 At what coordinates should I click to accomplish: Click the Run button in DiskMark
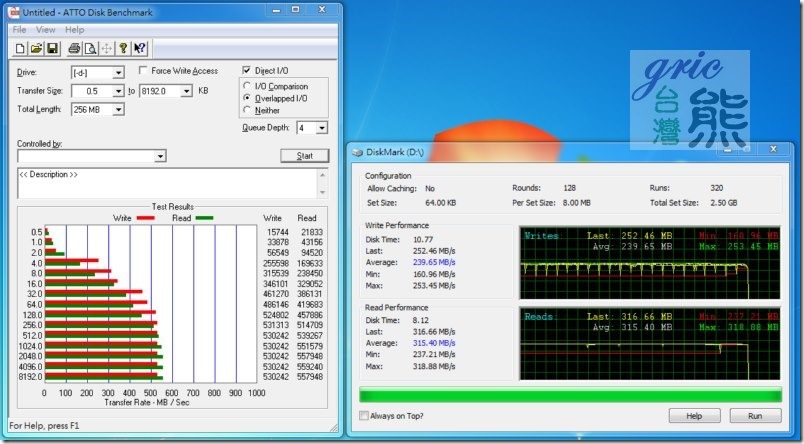[x=755, y=416]
